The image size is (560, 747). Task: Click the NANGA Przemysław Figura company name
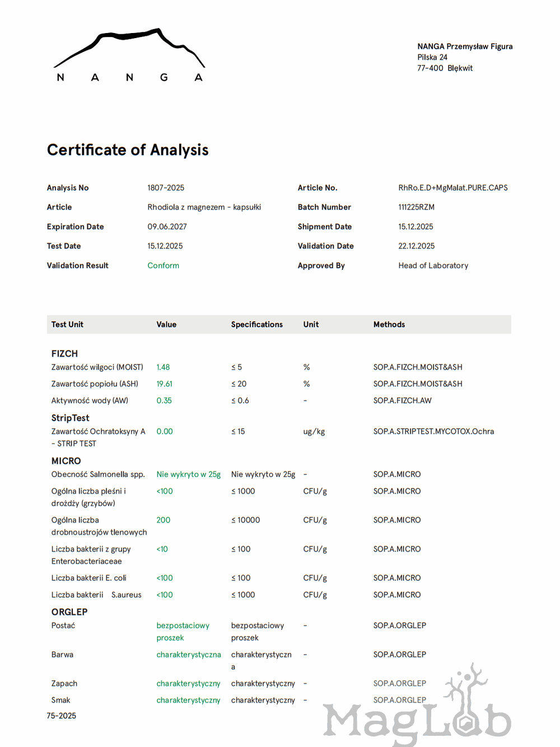tap(464, 46)
